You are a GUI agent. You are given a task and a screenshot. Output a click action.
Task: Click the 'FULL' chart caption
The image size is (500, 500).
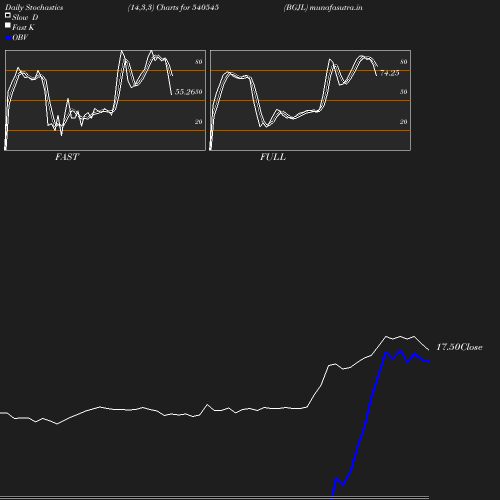pos(273,157)
